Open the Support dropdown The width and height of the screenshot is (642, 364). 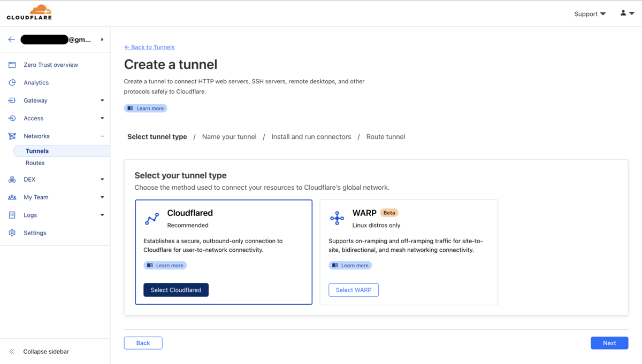[x=590, y=14]
